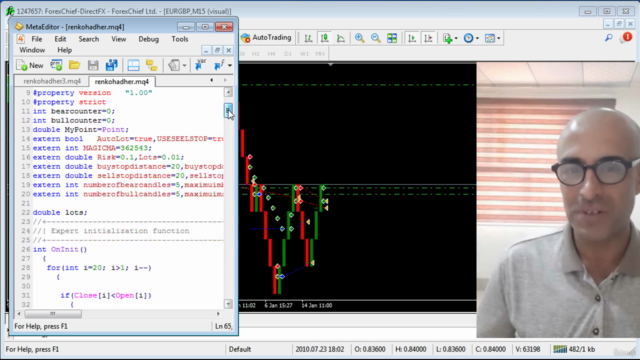Open the Window menu
This screenshot has height=360, width=640.
(x=32, y=50)
